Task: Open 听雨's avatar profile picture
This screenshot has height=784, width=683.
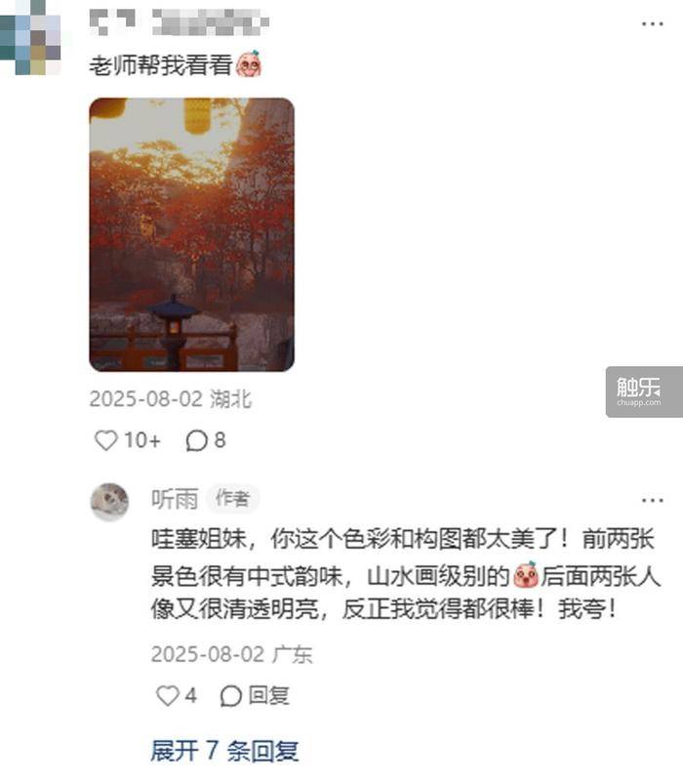Action: tap(109, 502)
